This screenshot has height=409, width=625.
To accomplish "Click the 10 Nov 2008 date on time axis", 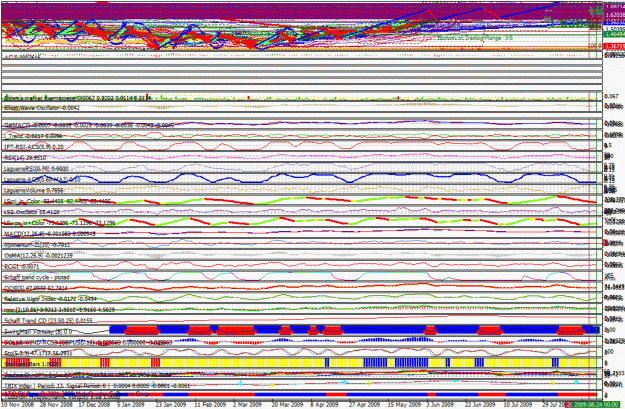I will coord(16,405).
